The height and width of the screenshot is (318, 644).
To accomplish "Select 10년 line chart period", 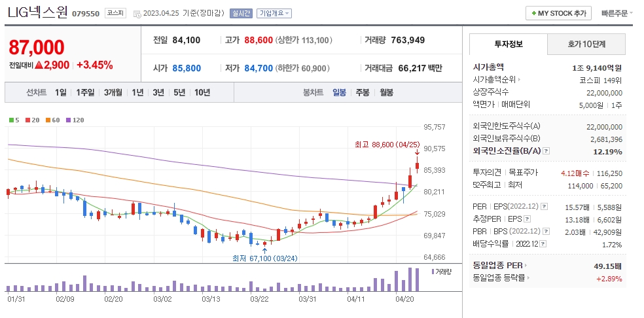I will point(202,92).
